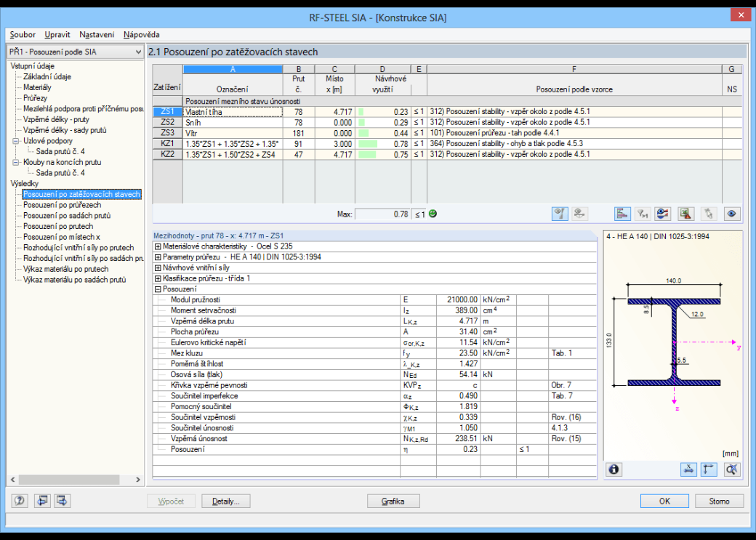Viewport: 756px width, 540px height.
Task: Click column A header in results table
Action: coord(233,70)
